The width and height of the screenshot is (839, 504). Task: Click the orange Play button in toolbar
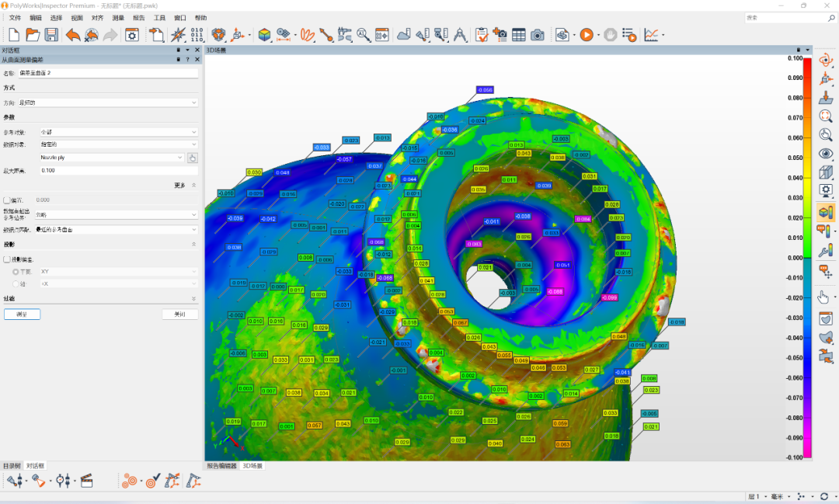pos(586,34)
